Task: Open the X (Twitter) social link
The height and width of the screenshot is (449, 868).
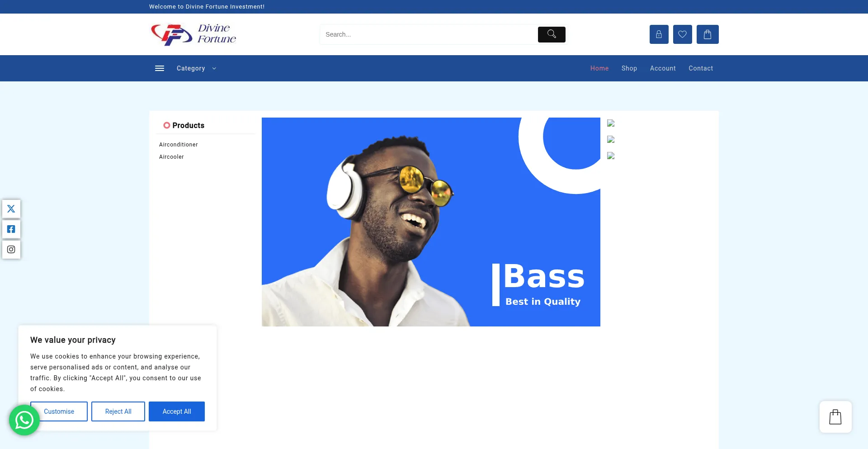Action: pyautogui.click(x=11, y=209)
